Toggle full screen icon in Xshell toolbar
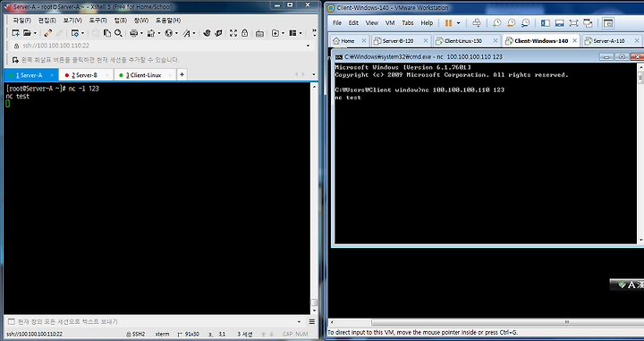The width and height of the screenshot is (644, 341). coord(233,33)
